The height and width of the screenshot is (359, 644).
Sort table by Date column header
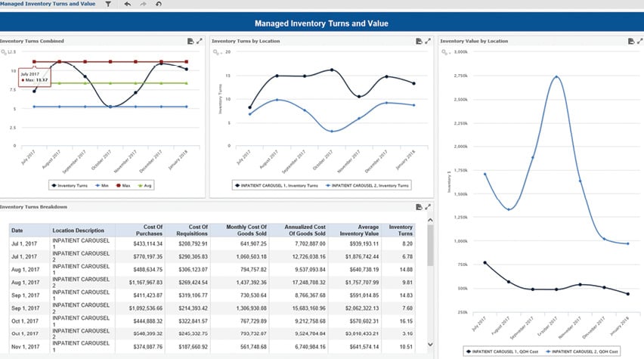(x=17, y=230)
